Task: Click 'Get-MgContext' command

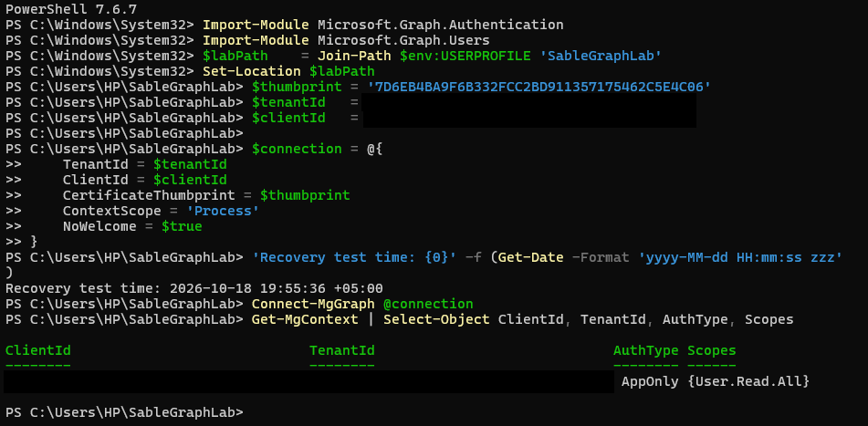Action: tap(305, 319)
